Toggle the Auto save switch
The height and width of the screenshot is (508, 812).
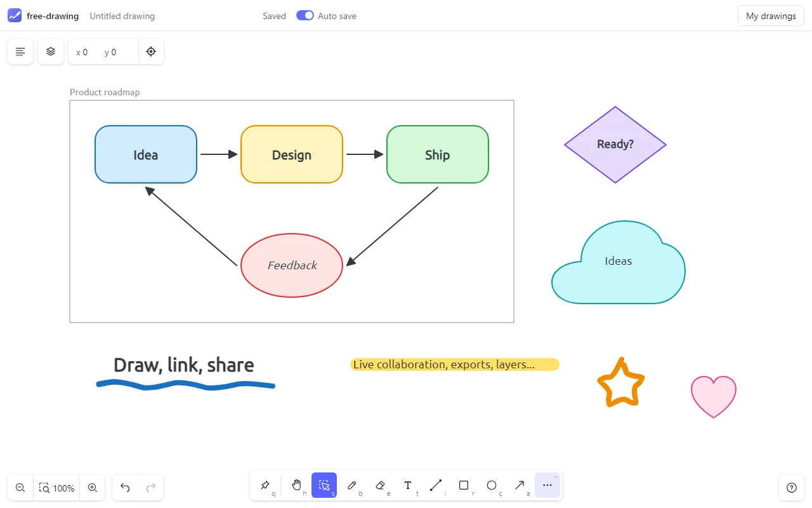click(x=305, y=16)
